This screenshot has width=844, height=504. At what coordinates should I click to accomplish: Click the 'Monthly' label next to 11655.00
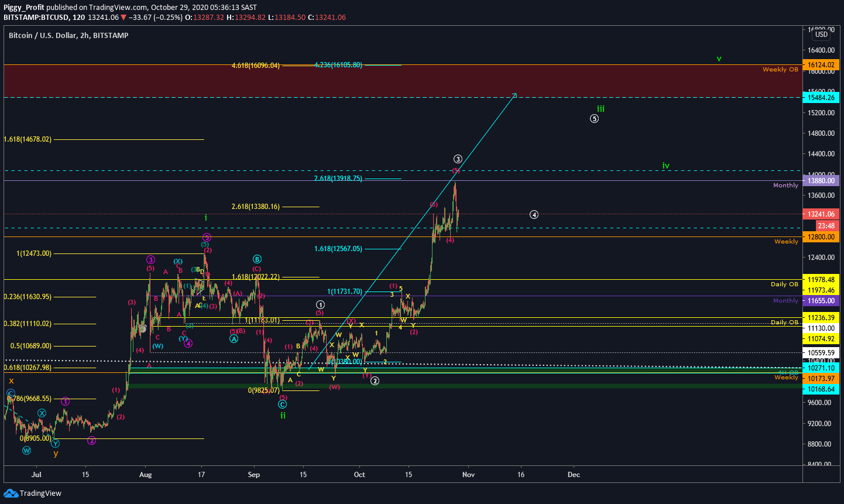(785, 300)
